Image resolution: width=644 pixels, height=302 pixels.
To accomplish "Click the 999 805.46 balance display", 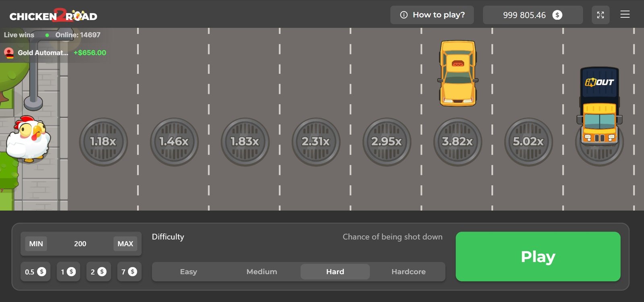I will coord(532,15).
